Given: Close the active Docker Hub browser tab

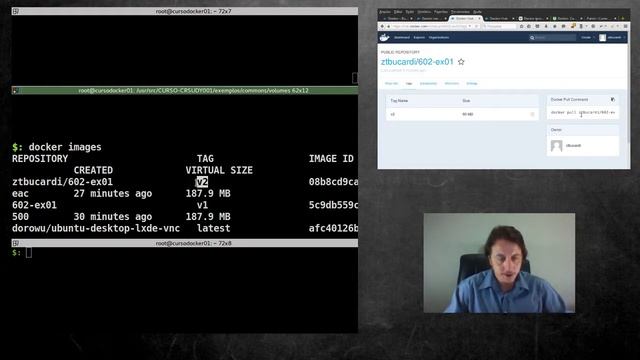Looking at the screenshot, I should [479, 18].
